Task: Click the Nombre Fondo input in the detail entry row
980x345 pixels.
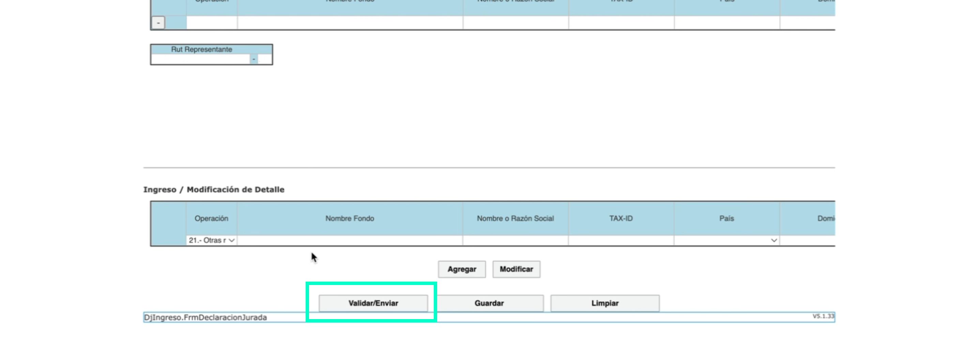Action: pyautogui.click(x=350, y=240)
